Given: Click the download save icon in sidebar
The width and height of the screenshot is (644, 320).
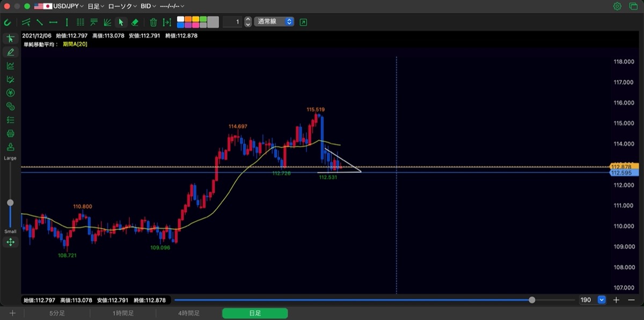Looking at the screenshot, I should (x=10, y=147).
